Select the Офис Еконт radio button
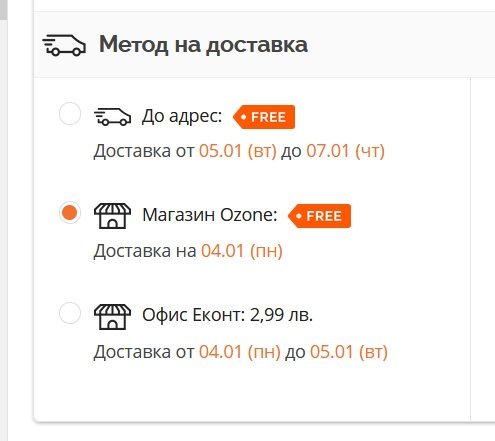This screenshot has height=441, width=495. (x=70, y=313)
